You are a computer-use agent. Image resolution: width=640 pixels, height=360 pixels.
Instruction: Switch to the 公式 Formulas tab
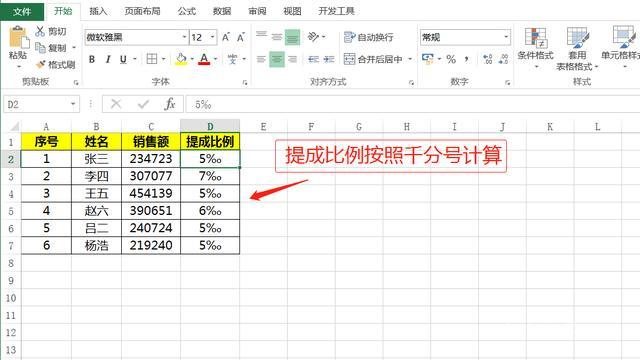click(x=187, y=11)
